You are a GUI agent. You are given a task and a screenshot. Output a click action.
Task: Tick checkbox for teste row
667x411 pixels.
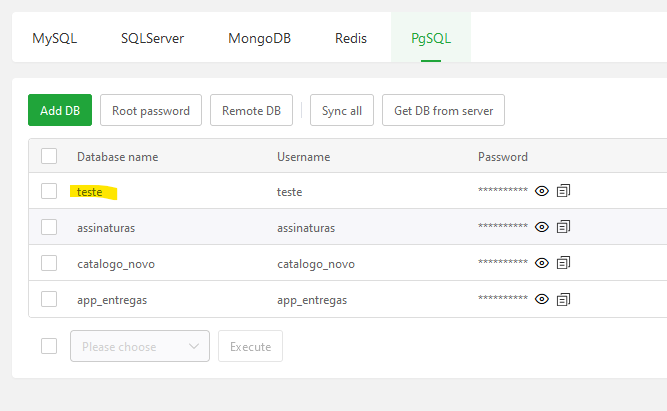(49, 191)
